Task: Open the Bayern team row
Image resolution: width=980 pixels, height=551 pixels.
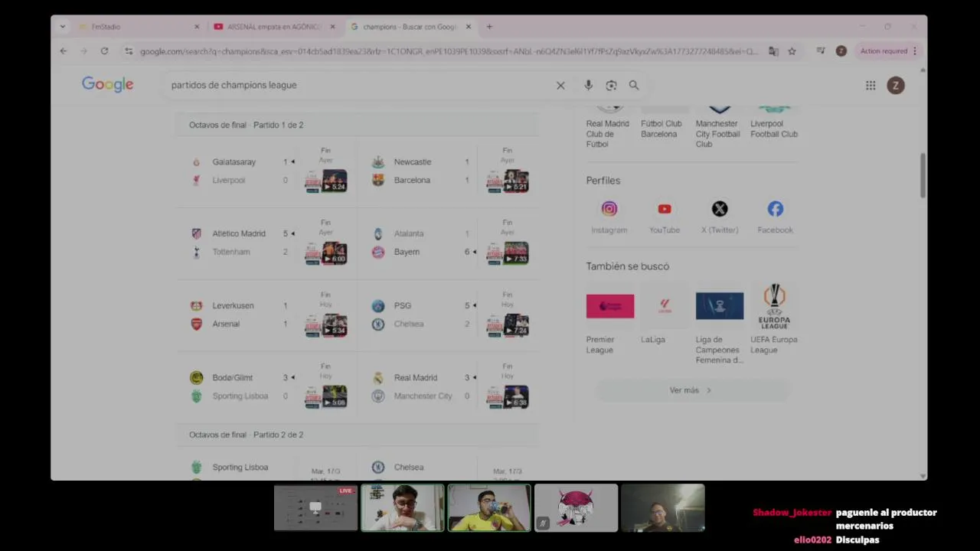Action: coord(420,252)
